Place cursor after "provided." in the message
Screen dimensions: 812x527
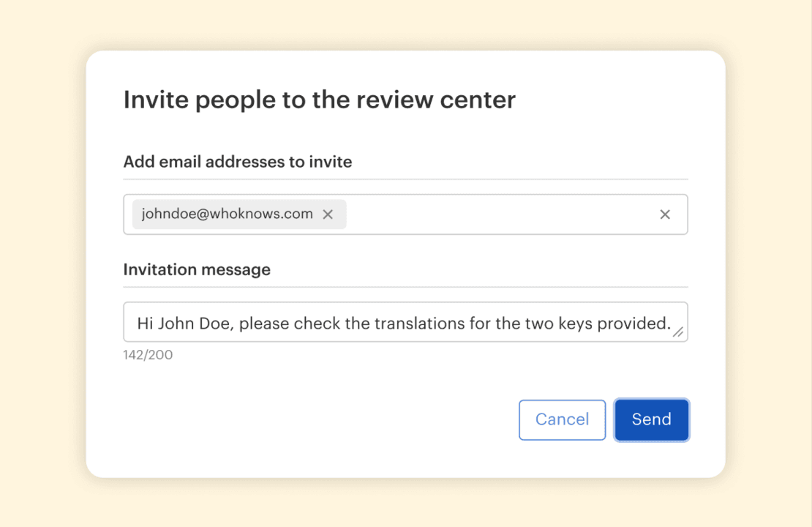point(672,324)
